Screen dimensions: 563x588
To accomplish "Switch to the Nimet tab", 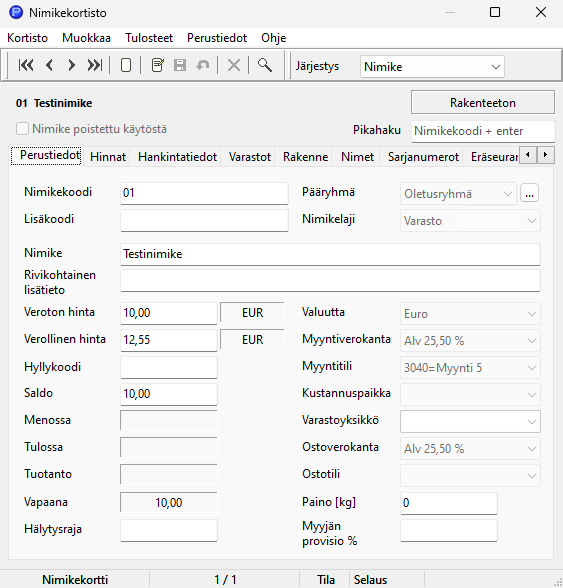I will tap(357, 157).
